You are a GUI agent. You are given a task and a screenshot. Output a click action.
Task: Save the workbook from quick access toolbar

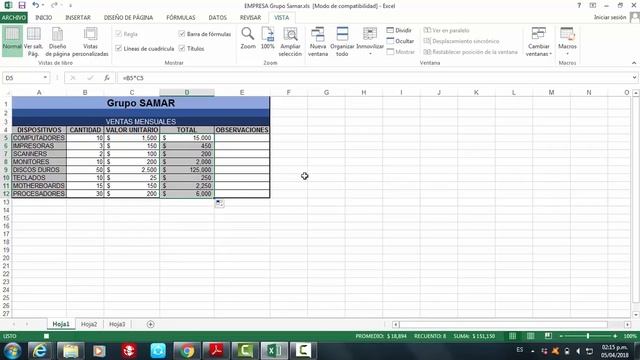pos(22,5)
